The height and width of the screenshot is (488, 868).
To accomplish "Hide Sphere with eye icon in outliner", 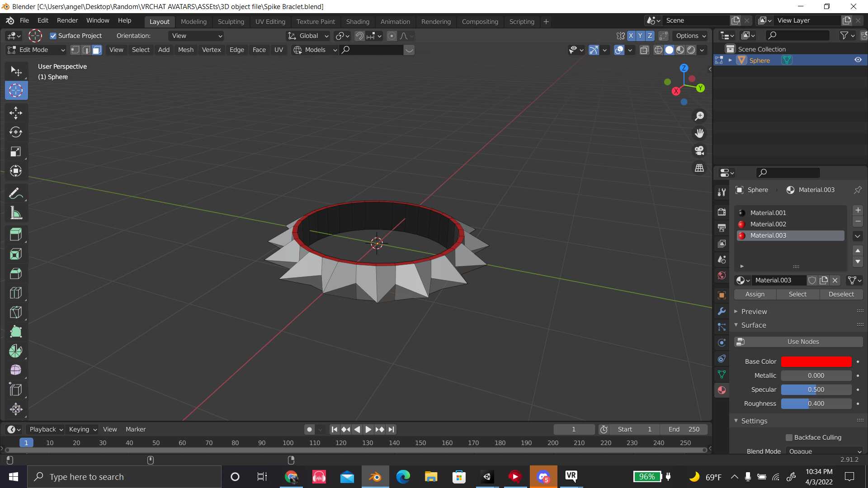I will (x=858, y=60).
